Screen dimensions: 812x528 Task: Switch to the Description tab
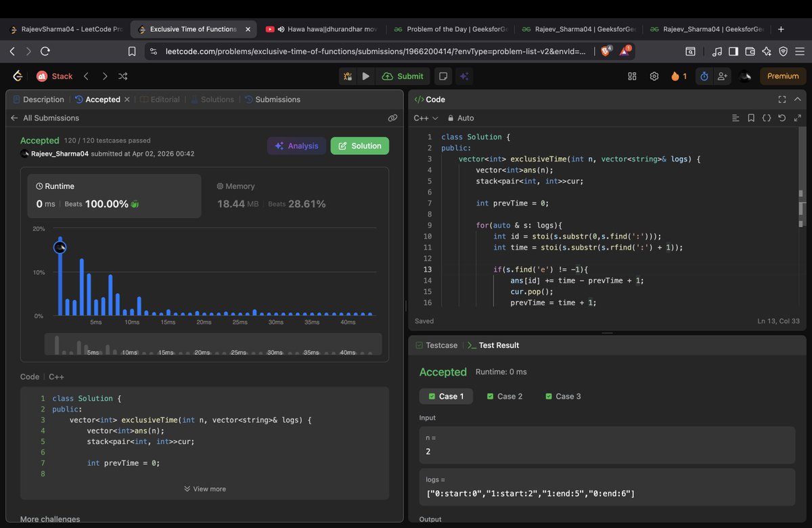click(x=39, y=100)
